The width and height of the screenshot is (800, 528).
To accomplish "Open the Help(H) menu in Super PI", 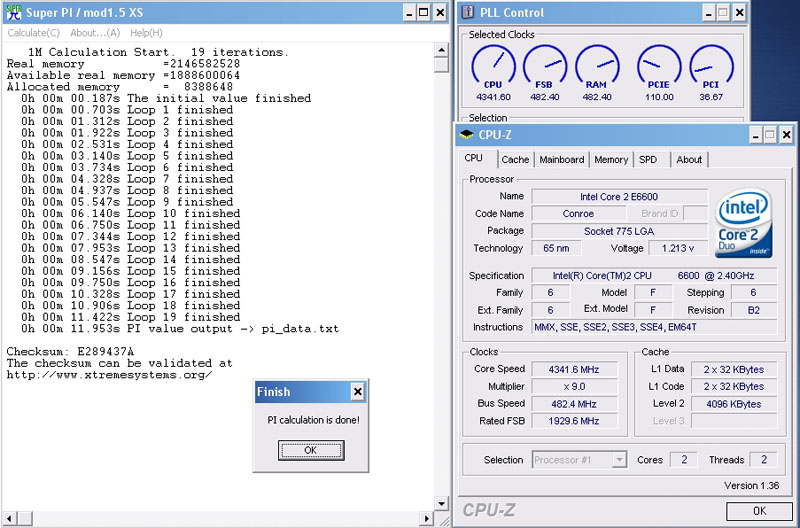I will pyautogui.click(x=146, y=33).
